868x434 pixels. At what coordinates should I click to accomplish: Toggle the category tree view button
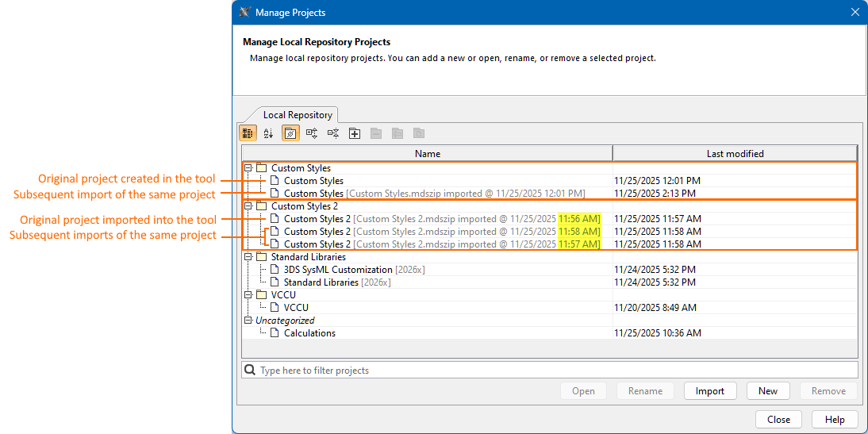pos(248,133)
